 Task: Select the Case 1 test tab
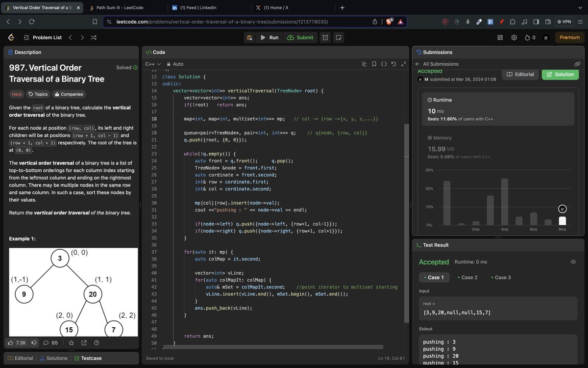pyautogui.click(x=434, y=277)
